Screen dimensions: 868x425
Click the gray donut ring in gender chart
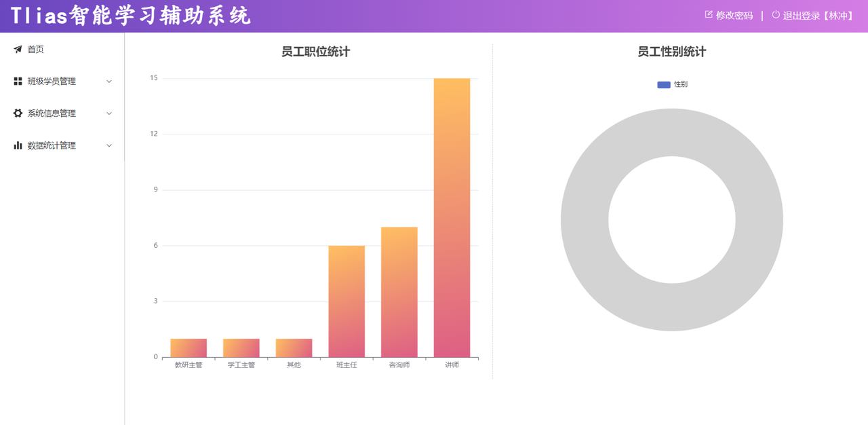coord(585,220)
